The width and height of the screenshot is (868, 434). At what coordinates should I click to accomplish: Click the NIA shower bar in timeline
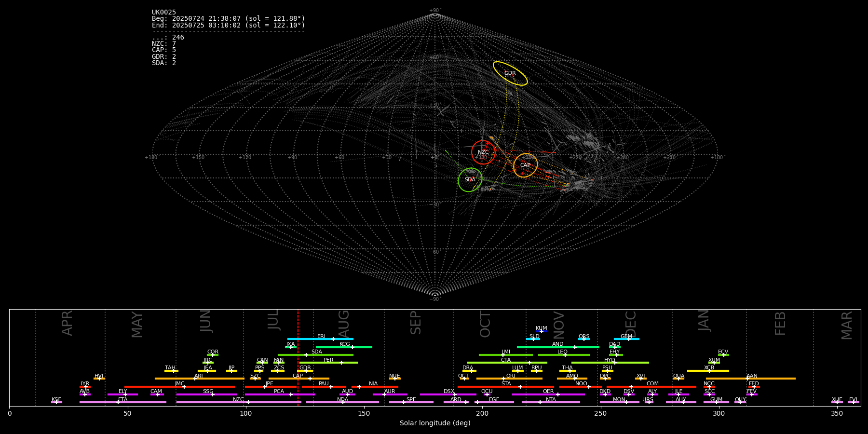click(x=375, y=387)
